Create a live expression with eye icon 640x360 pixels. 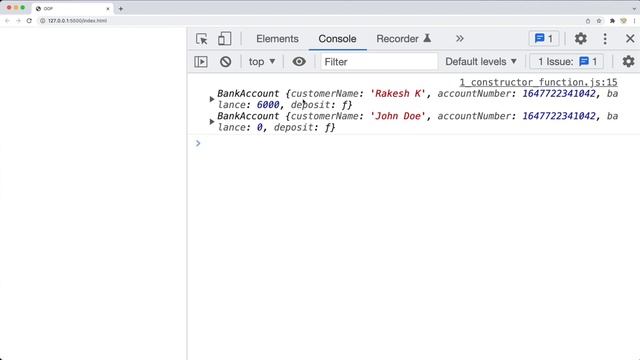(x=299, y=62)
